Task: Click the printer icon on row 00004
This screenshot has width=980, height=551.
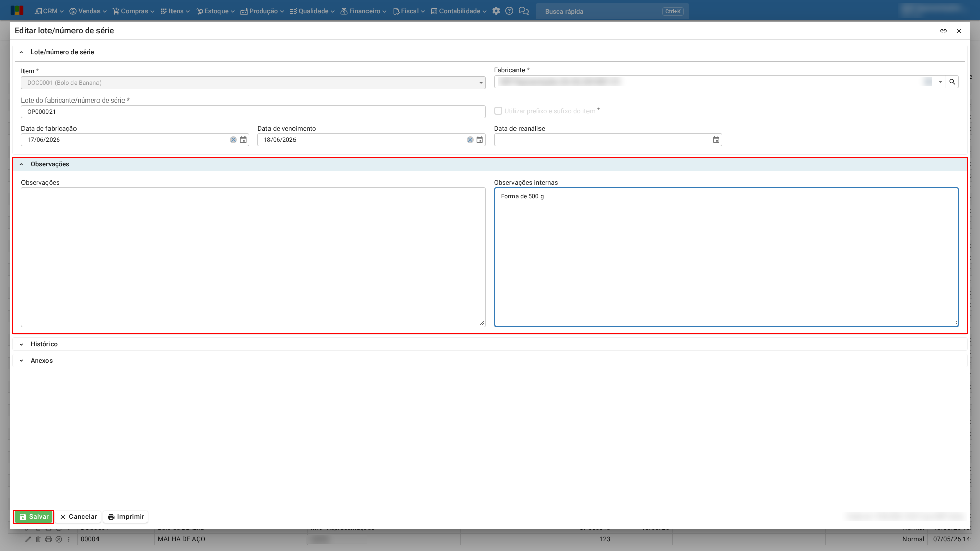Action: (48, 539)
